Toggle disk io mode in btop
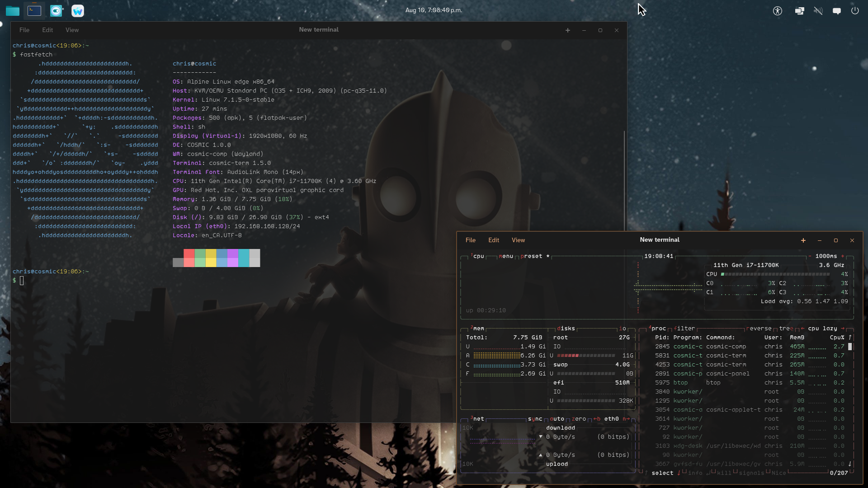 623,328
